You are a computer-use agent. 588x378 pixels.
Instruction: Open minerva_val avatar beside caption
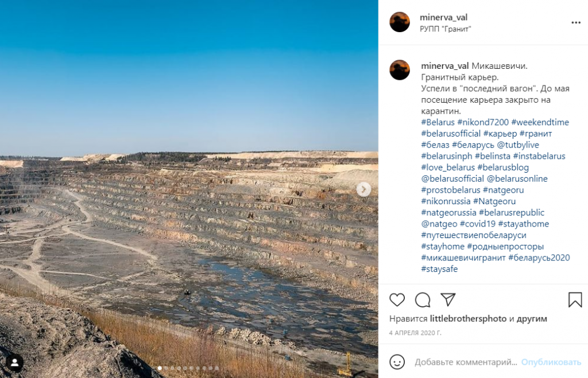click(400, 69)
